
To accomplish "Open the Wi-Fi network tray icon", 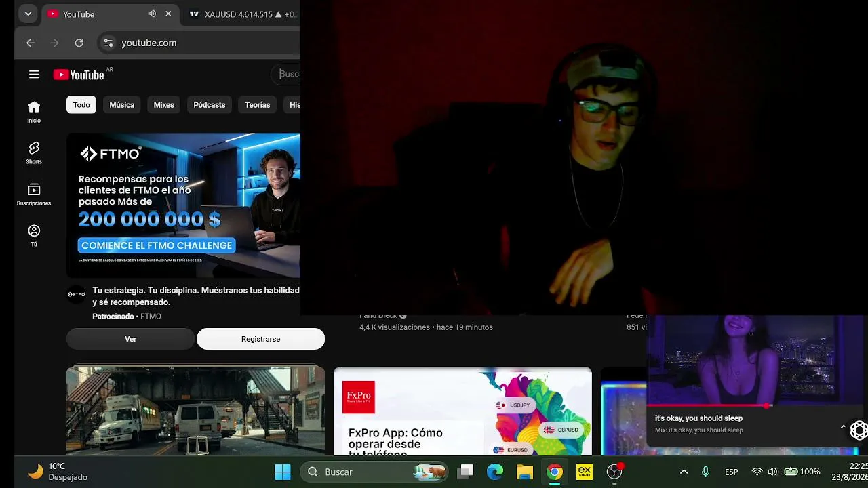I will [x=757, y=472].
